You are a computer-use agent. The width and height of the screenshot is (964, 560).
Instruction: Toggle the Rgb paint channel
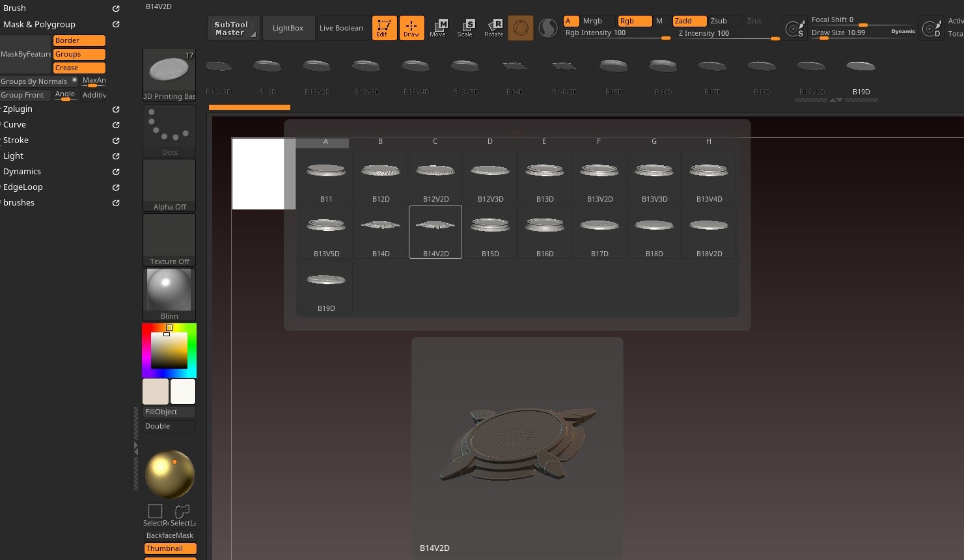point(634,20)
